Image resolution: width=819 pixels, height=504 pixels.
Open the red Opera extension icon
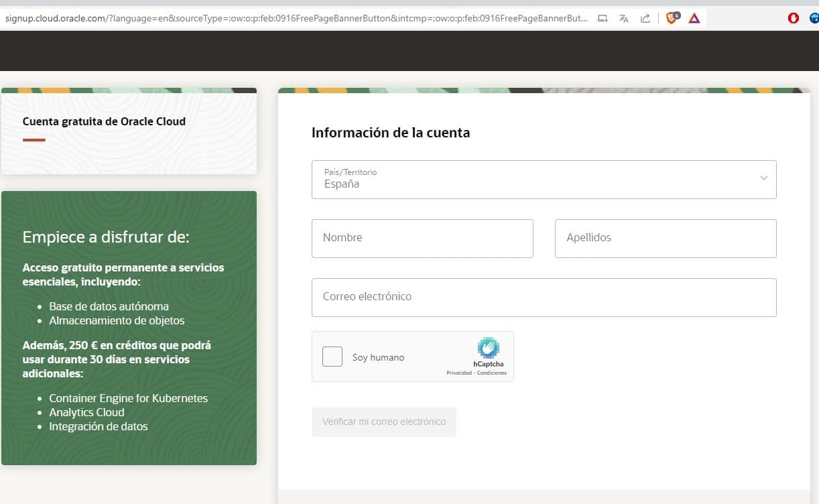point(794,18)
